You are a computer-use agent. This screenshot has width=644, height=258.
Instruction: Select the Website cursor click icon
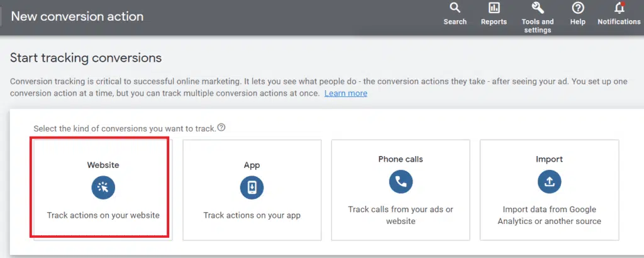click(103, 188)
